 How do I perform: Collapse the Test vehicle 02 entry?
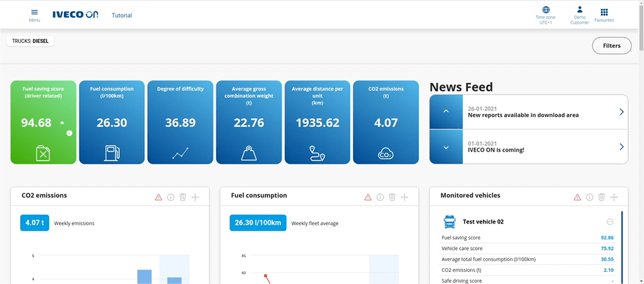pyautogui.click(x=609, y=222)
